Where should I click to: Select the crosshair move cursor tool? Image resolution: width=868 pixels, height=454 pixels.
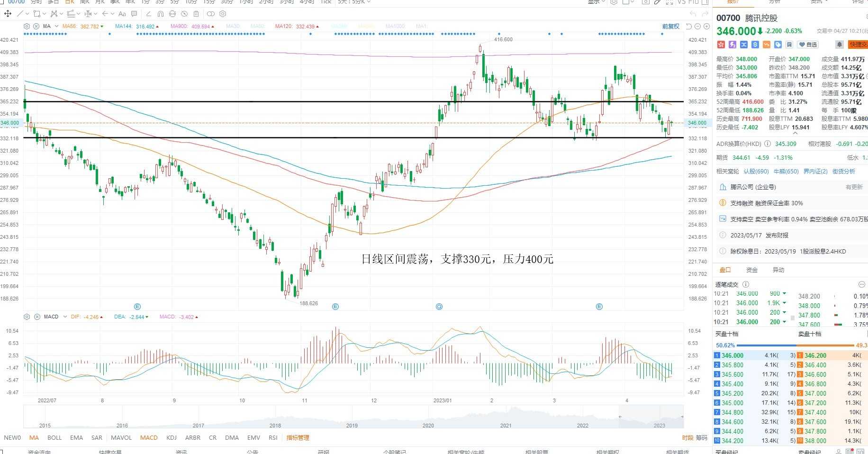pos(8,14)
